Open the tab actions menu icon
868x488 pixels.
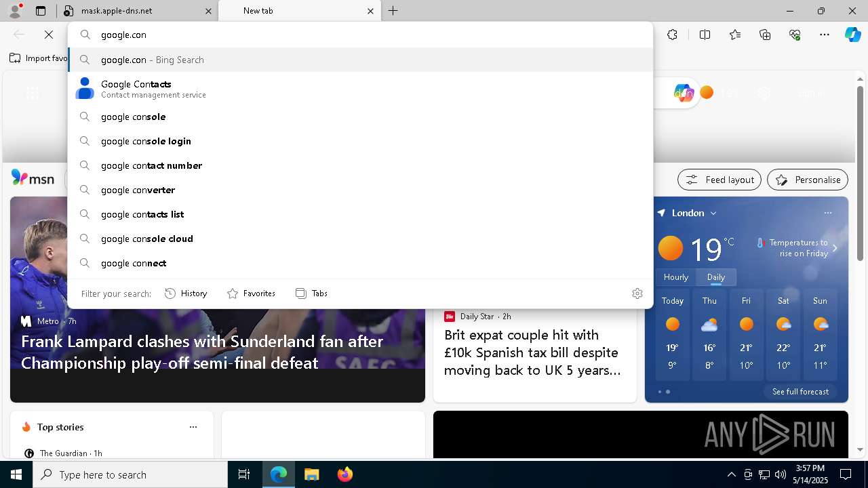coord(41,11)
